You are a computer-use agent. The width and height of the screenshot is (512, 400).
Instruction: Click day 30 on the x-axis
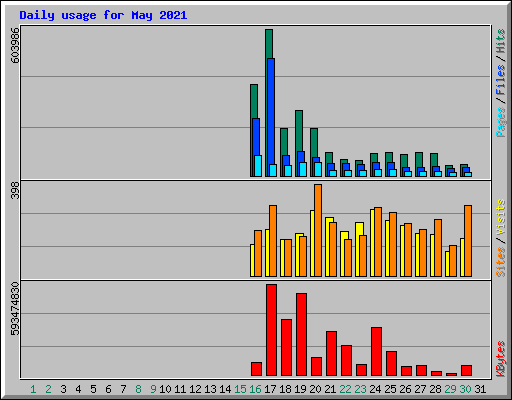coord(465,389)
